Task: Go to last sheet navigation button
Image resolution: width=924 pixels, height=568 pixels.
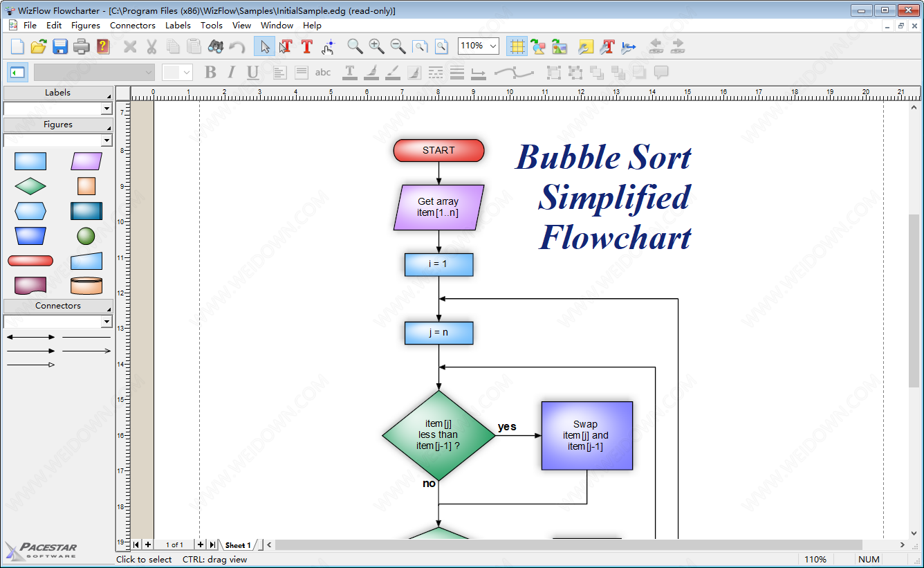Action: [212, 545]
